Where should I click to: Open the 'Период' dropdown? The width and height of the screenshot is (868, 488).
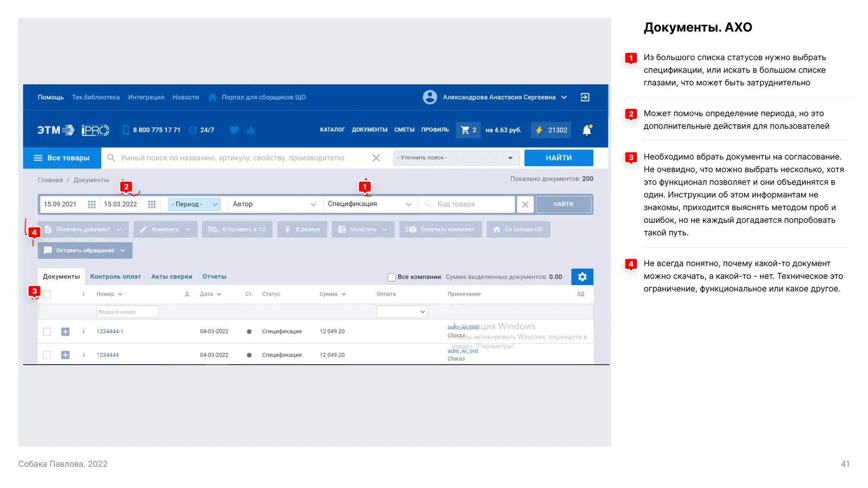(193, 204)
